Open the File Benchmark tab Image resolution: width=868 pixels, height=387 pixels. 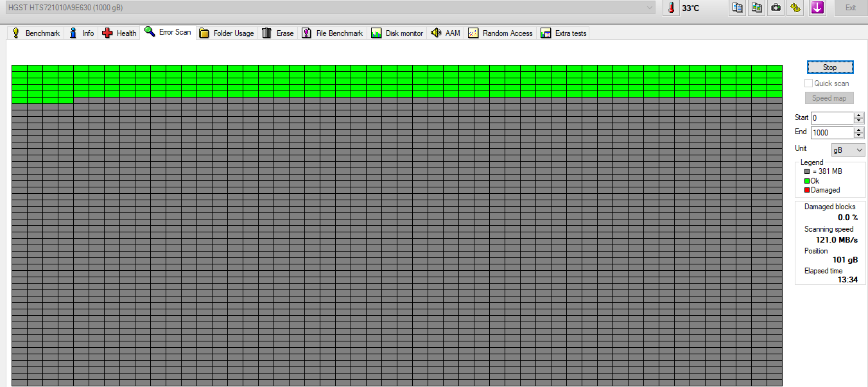(333, 33)
